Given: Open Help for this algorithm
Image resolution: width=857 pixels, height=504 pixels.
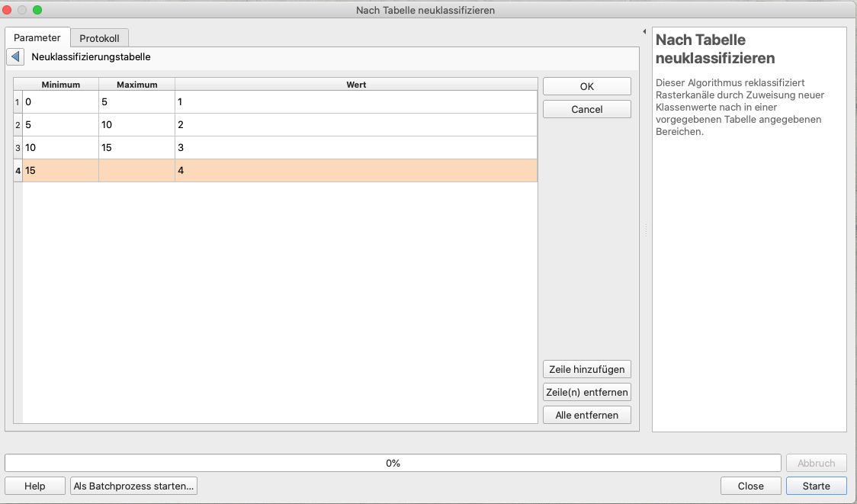Looking at the screenshot, I should (x=35, y=486).
